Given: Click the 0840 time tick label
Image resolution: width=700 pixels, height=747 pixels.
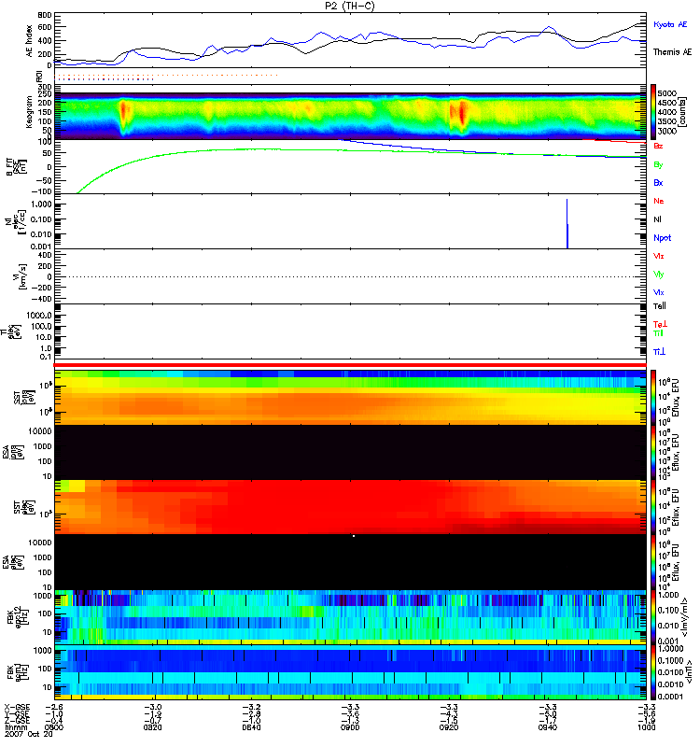Looking at the screenshot, I should tap(251, 727).
